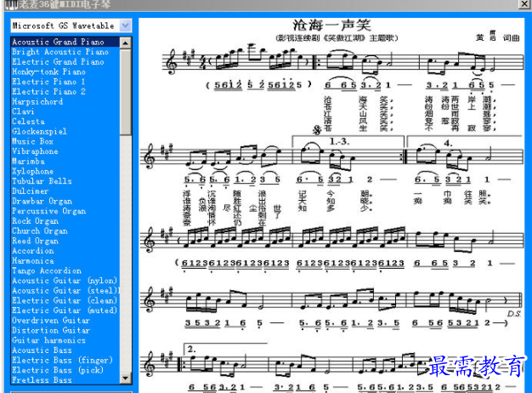532x393 pixels.
Task: Pick Dulcimer instrument
Action: 65,191
